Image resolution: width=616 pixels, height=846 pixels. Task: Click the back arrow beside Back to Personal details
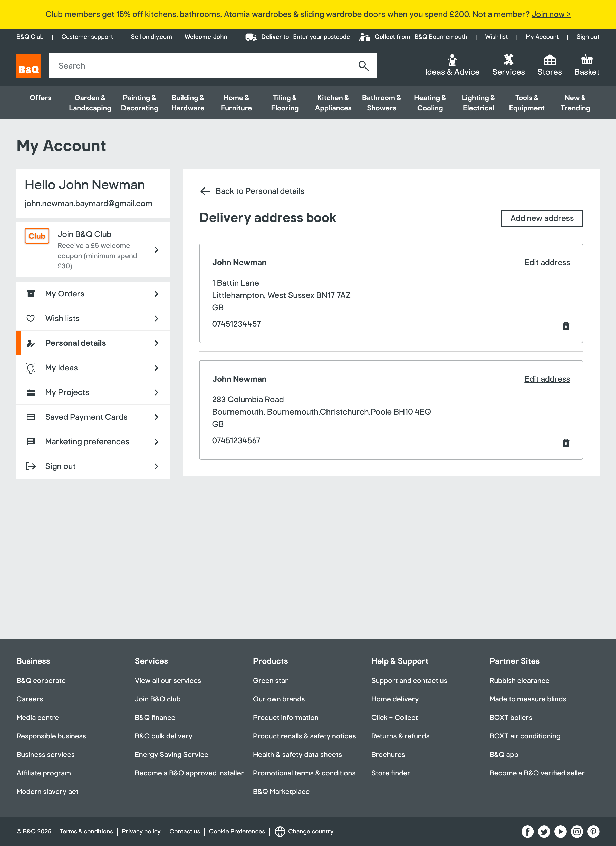pyautogui.click(x=205, y=191)
